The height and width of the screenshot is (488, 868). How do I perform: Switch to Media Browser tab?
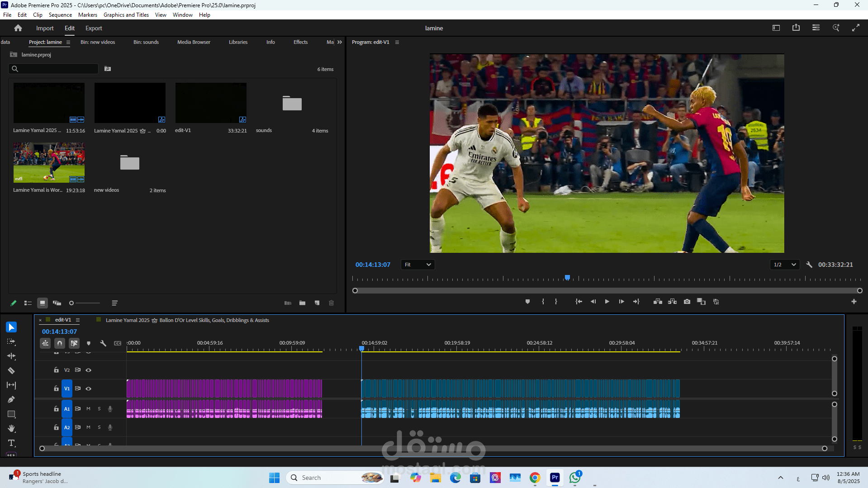point(194,42)
